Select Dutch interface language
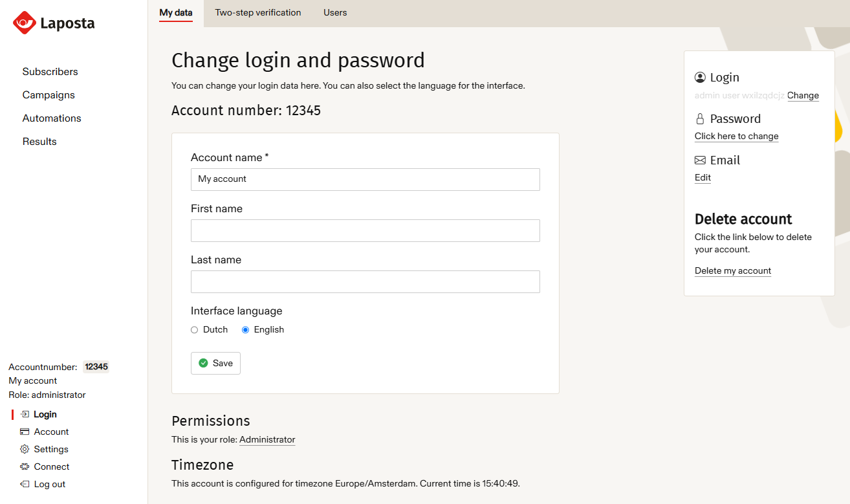850x504 pixels. click(194, 330)
